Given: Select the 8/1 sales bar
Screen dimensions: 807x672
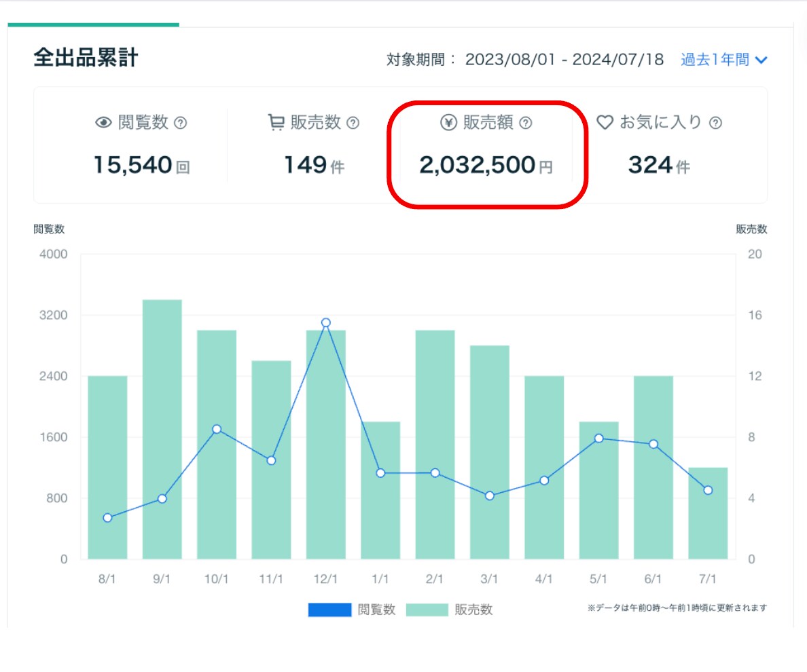Looking at the screenshot, I should [x=107, y=468].
